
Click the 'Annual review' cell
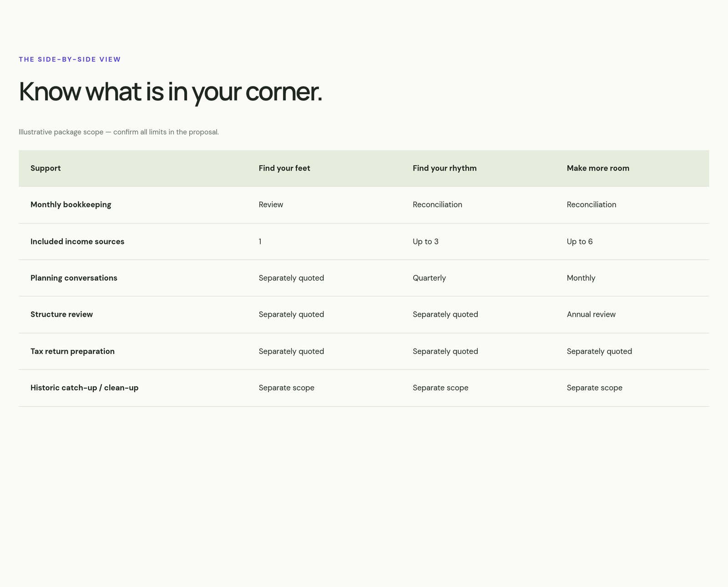591,314
